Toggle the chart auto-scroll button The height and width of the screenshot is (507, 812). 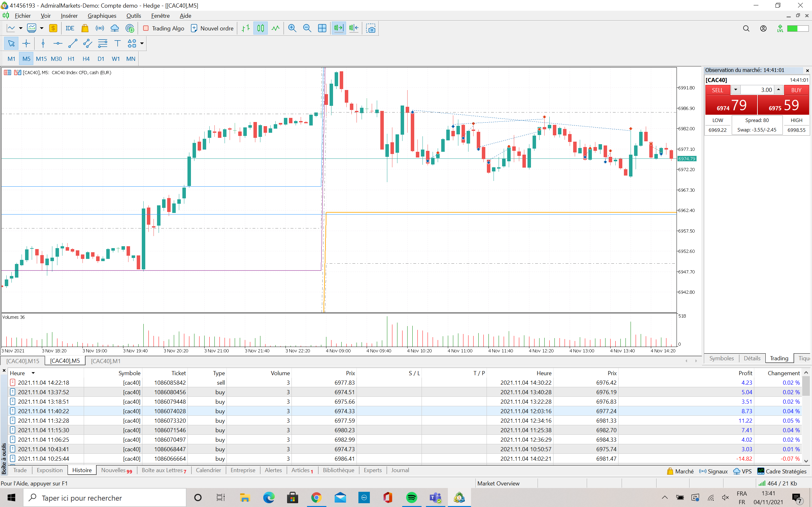338,29
